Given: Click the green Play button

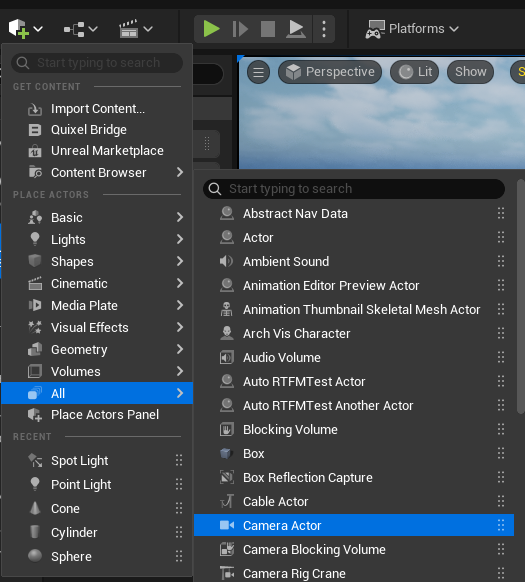Looking at the screenshot, I should [x=212, y=29].
